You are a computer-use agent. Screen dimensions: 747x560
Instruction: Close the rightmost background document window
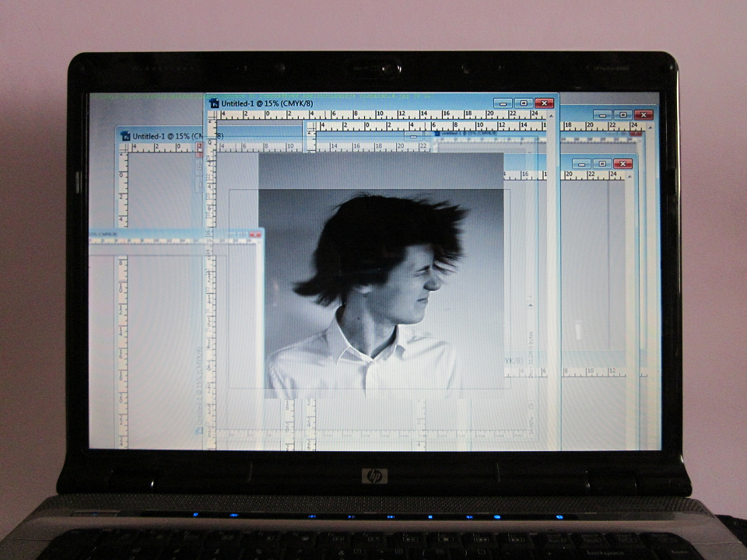click(x=644, y=115)
